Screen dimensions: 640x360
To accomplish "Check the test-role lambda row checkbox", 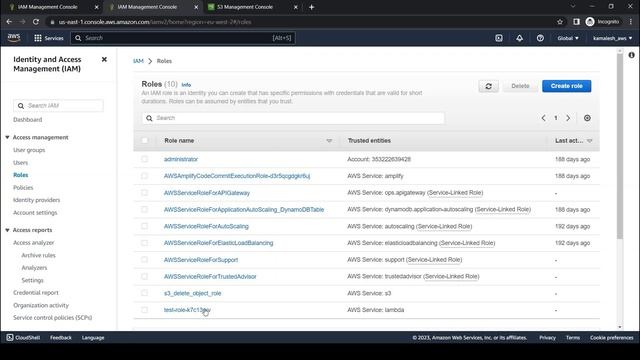I will pos(144,310).
